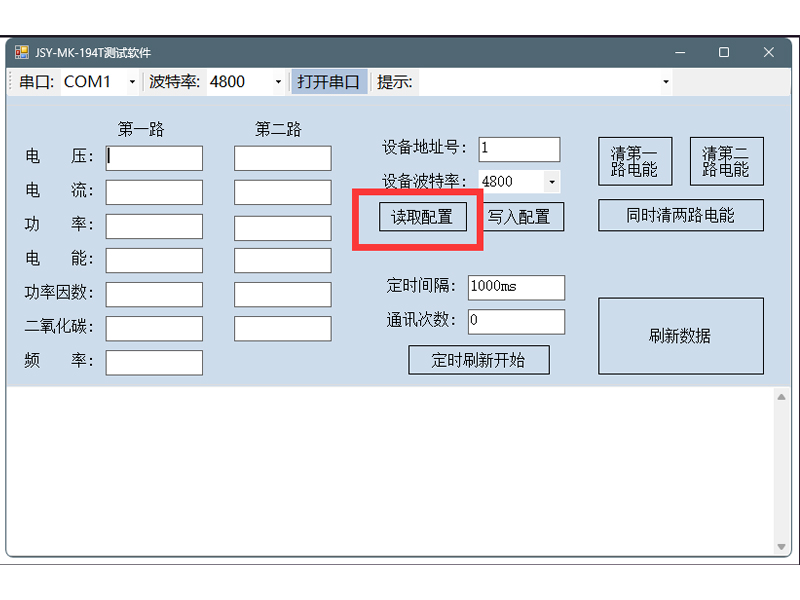
Task: Click the large 刷新数据 refresh data button
Action: point(680,335)
